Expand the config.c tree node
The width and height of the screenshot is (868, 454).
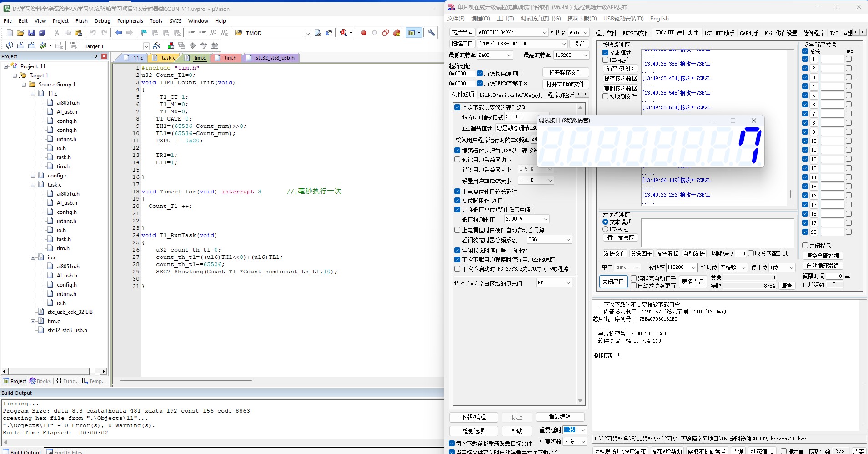pyautogui.click(x=33, y=176)
